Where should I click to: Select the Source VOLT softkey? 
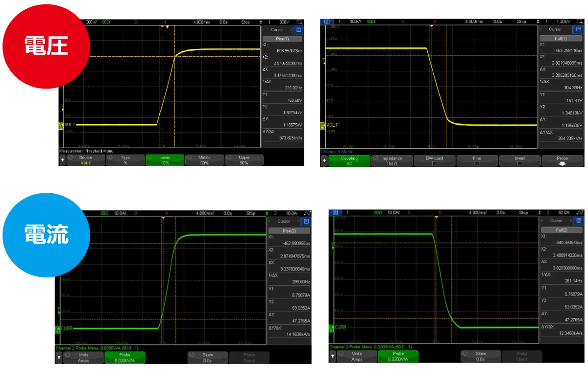[85, 160]
